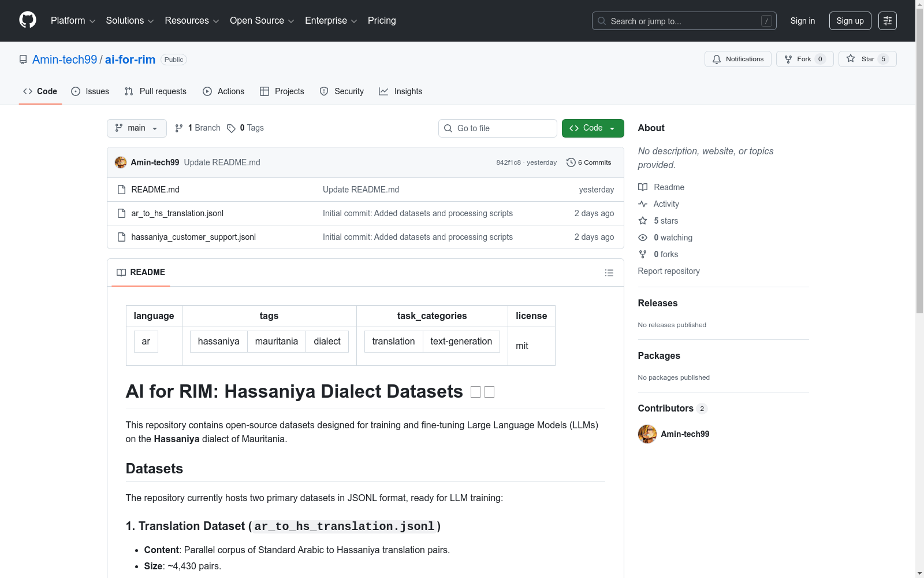Open the Amin-tech99 owner profile link

pyautogui.click(x=65, y=60)
